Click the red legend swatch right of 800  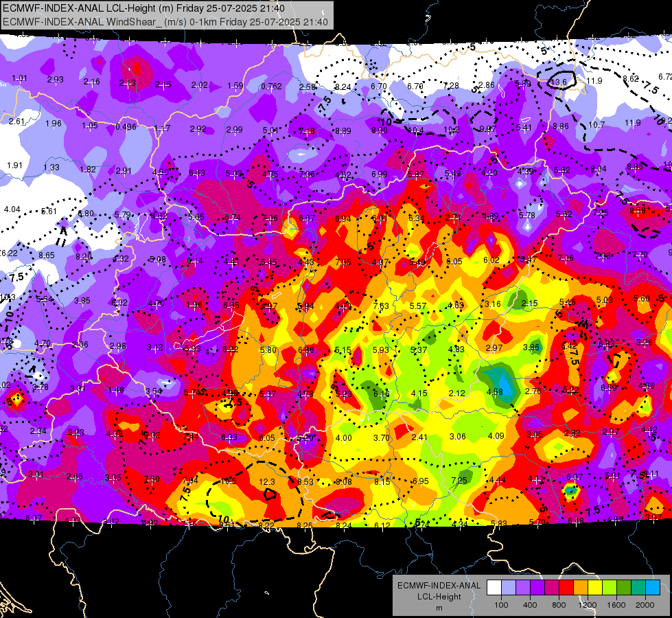[x=566, y=588]
